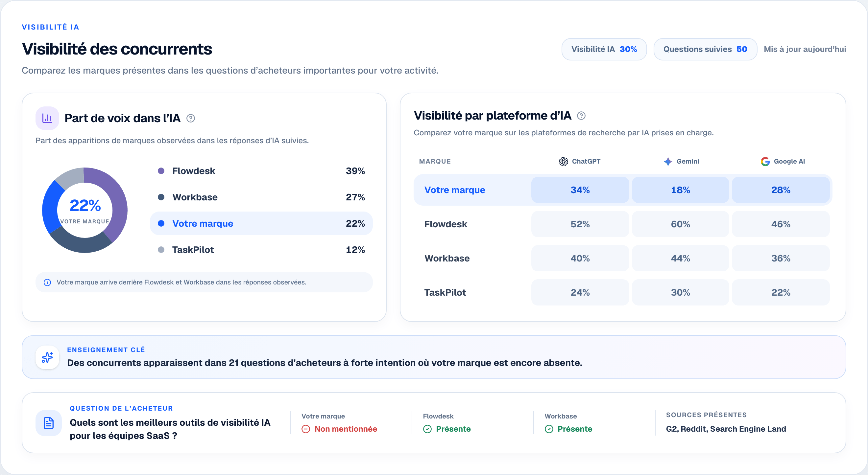Click the red Non mentionnée minus icon
Screen dimensions: 868x475
click(306, 429)
